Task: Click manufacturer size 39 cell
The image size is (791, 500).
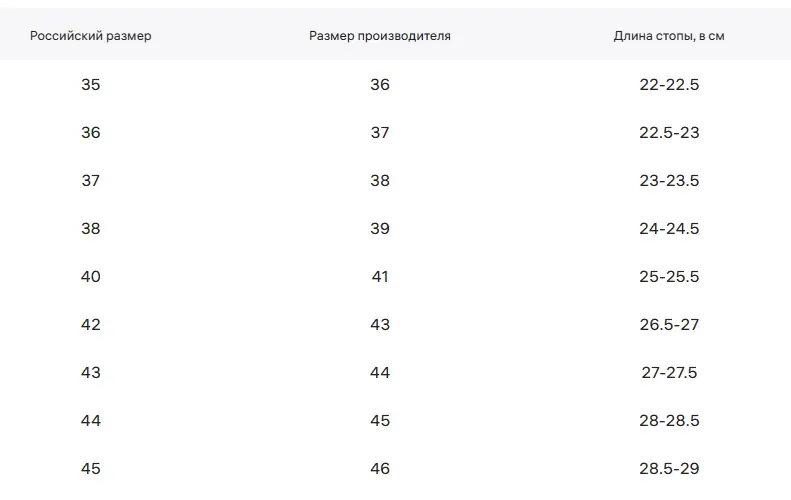Action: pos(380,229)
